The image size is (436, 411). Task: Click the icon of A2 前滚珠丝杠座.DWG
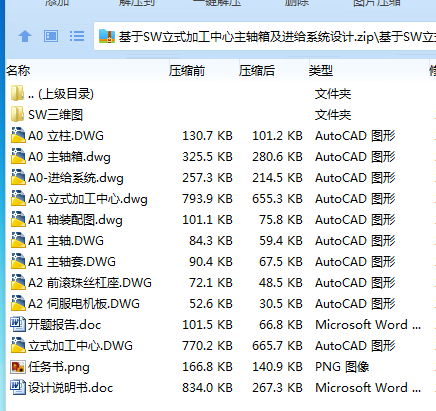[x=18, y=282]
